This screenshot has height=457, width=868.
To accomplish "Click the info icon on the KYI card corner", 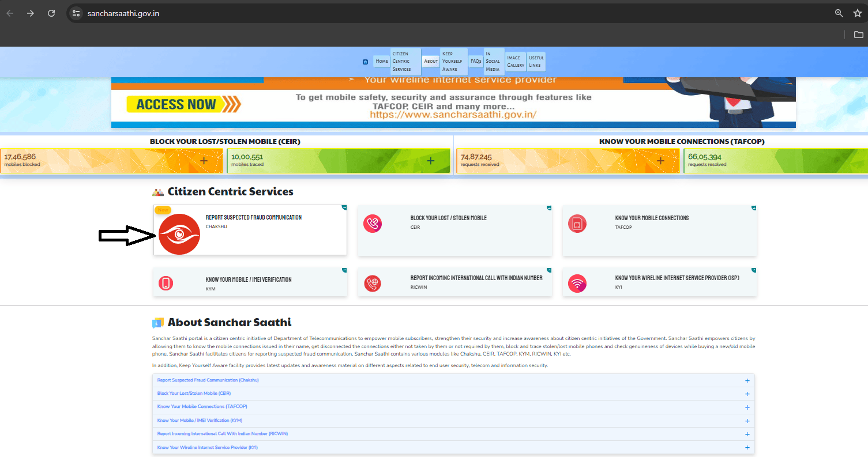I will click(x=753, y=270).
